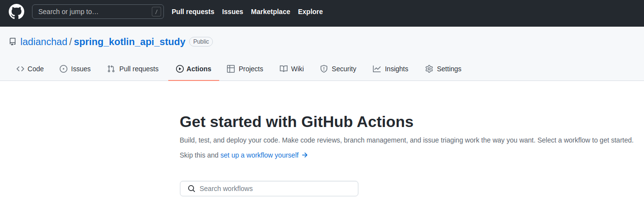644x207 pixels.
Task: Open the Settings tab
Action: [x=443, y=69]
